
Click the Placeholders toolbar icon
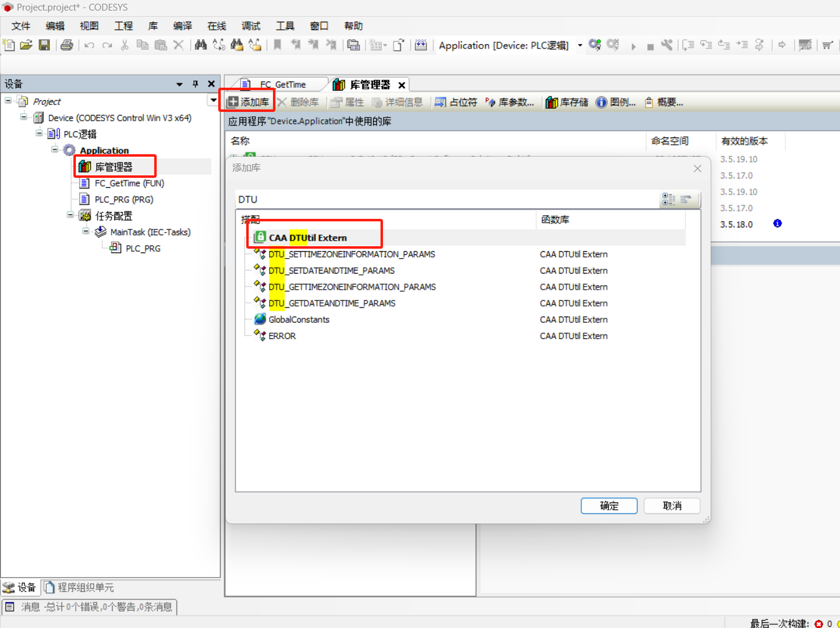click(x=456, y=103)
